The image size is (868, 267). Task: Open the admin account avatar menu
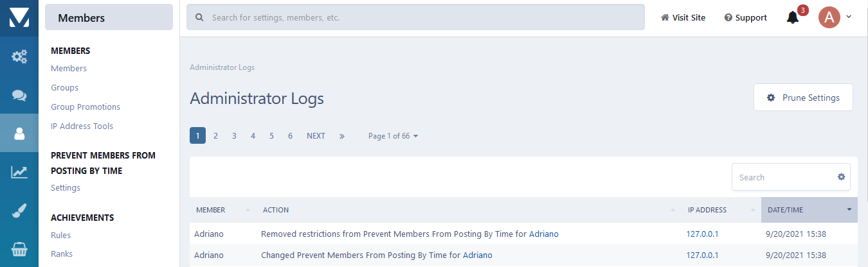point(835,17)
